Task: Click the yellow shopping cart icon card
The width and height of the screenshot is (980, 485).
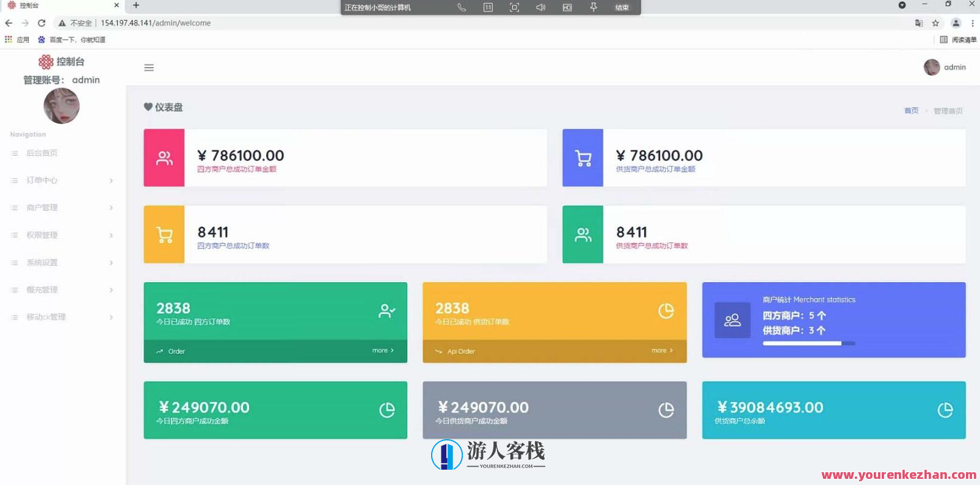Action: coord(164,235)
